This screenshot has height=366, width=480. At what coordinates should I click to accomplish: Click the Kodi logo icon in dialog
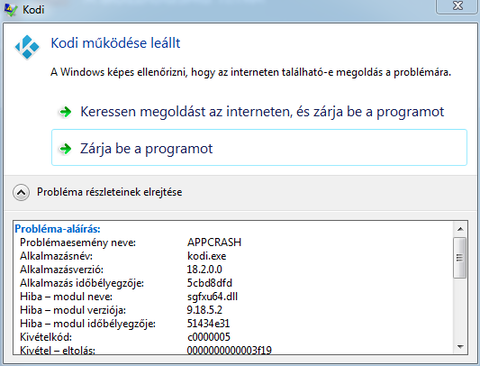27,47
